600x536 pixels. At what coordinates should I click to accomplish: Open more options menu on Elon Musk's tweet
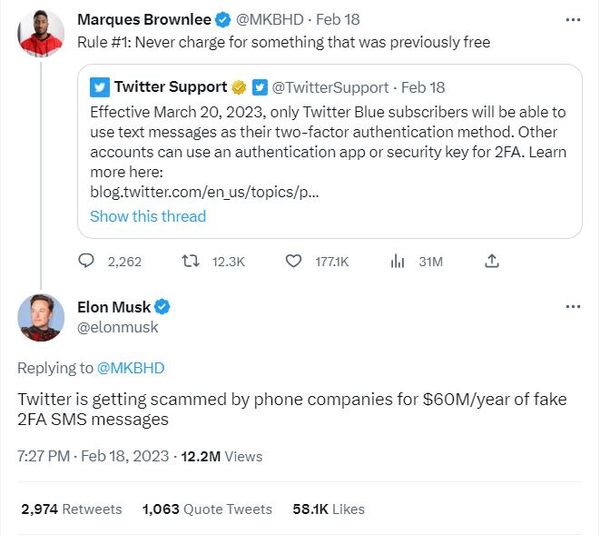coord(571,306)
